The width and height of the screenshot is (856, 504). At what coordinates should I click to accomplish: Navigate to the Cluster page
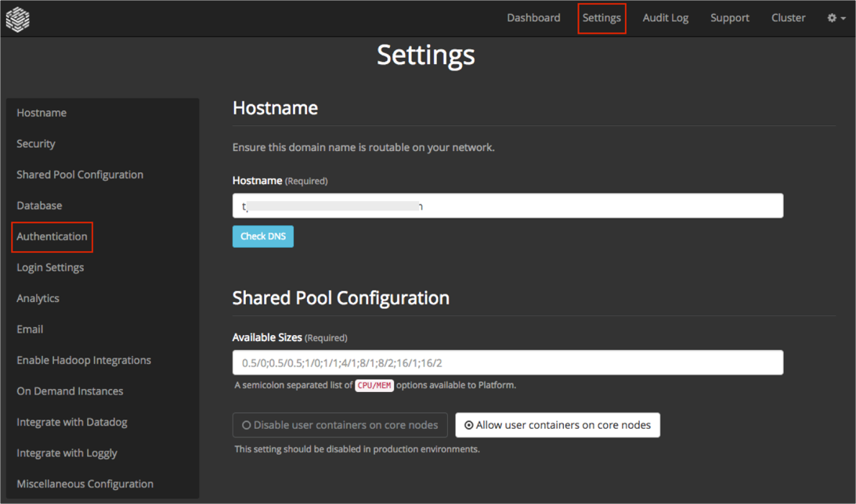(x=788, y=18)
